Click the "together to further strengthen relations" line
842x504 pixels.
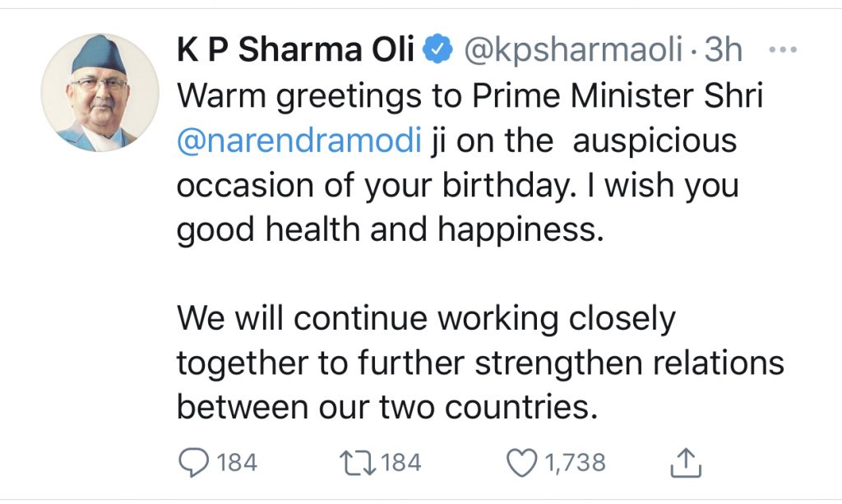(480, 363)
